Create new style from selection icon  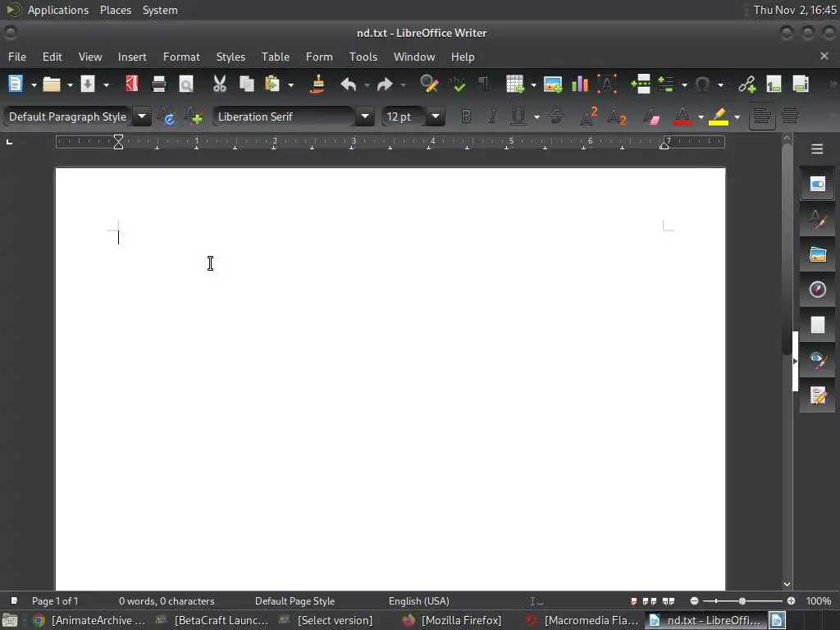point(194,116)
